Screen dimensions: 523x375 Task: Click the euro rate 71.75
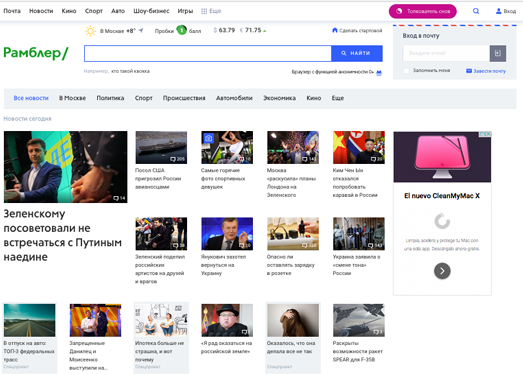click(253, 30)
